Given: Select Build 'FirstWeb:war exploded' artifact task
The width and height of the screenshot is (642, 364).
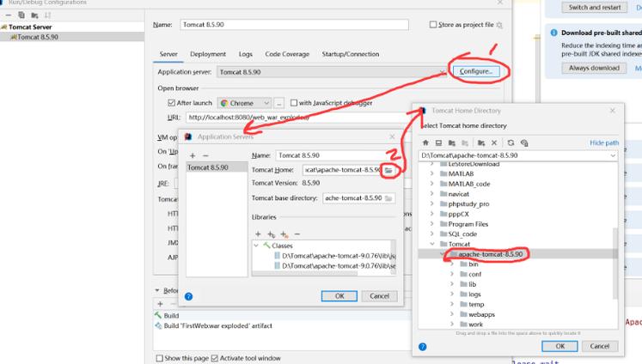Looking at the screenshot, I should (217, 326).
